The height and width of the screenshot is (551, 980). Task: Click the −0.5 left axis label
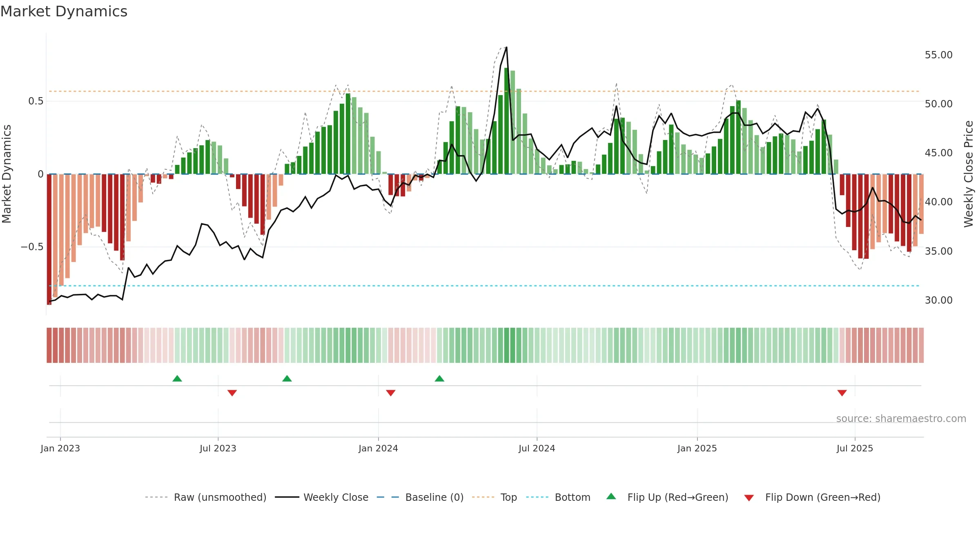pos(32,247)
